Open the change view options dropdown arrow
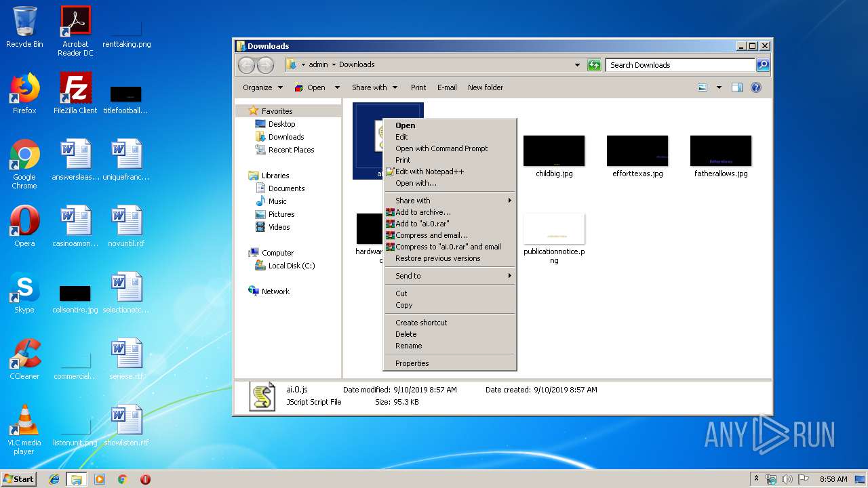This screenshot has width=868, height=488. pos(719,87)
